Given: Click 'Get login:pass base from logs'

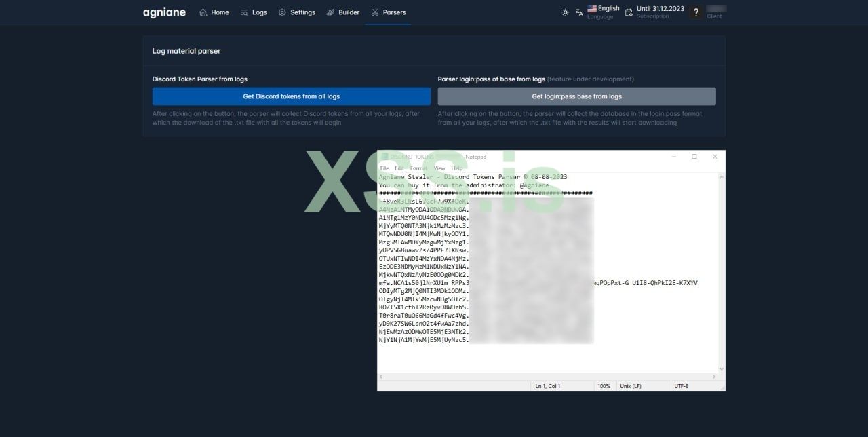Looking at the screenshot, I should 577,96.
